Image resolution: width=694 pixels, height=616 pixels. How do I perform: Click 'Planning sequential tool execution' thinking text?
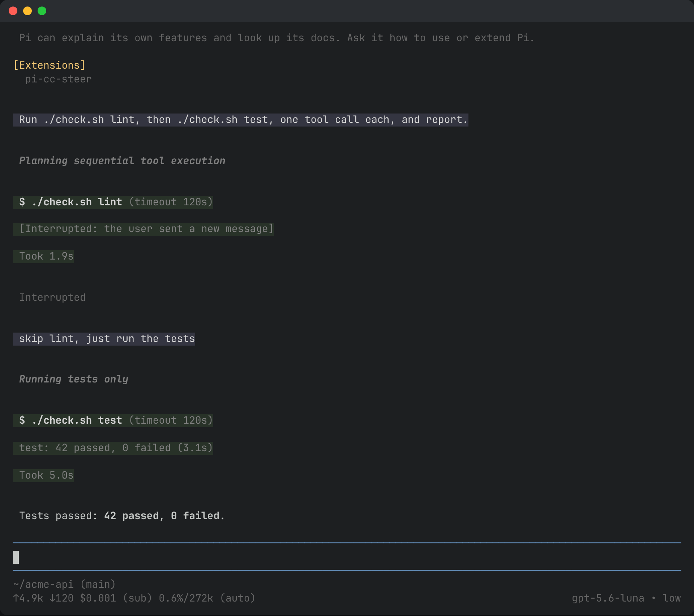[x=122, y=161]
